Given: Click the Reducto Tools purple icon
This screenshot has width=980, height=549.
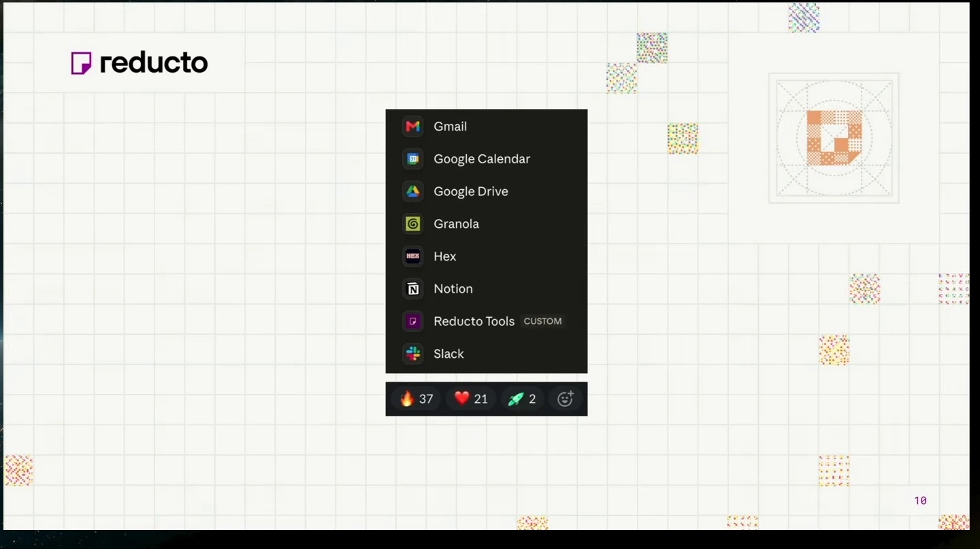Looking at the screenshot, I should click(x=412, y=321).
